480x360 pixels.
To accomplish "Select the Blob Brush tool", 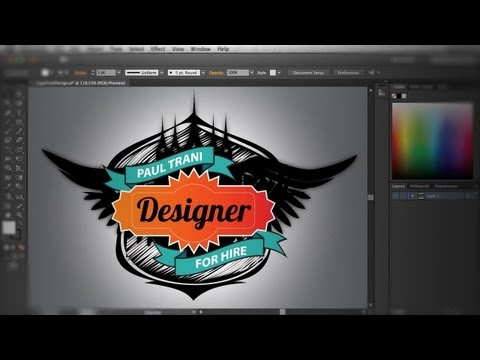I will coord(8,140).
